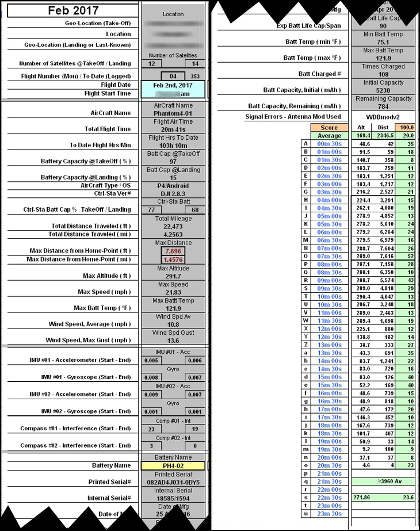Image resolution: width=420 pixels, height=531 pixels.
Task: Select Wind Spd Av value "10.8"
Action: pyautogui.click(x=173, y=324)
